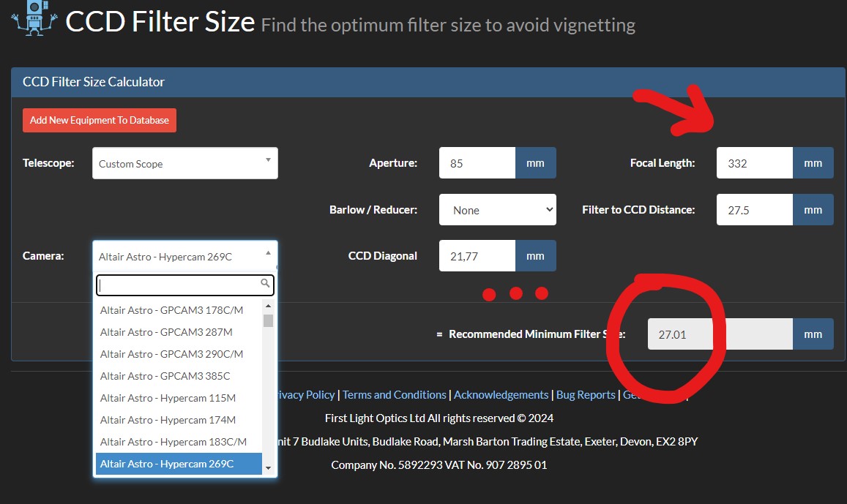Click the search magnifier in camera dropdown
The image size is (847, 504).
(x=266, y=283)
